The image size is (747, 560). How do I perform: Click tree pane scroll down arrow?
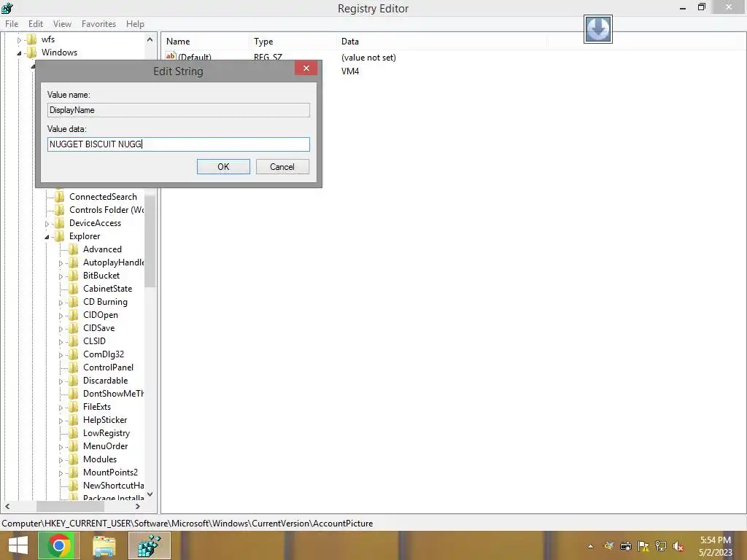pyautogui.click(x=150, y=494)
